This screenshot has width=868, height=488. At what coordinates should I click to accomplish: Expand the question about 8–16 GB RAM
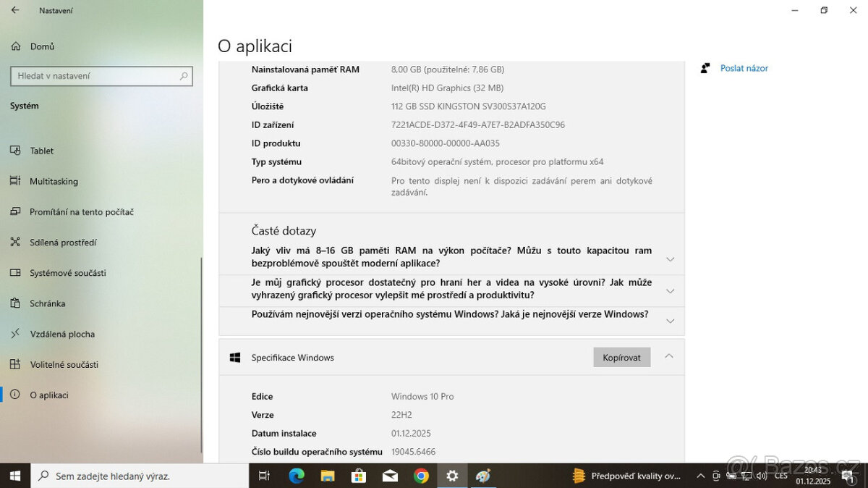coord(670,258)
